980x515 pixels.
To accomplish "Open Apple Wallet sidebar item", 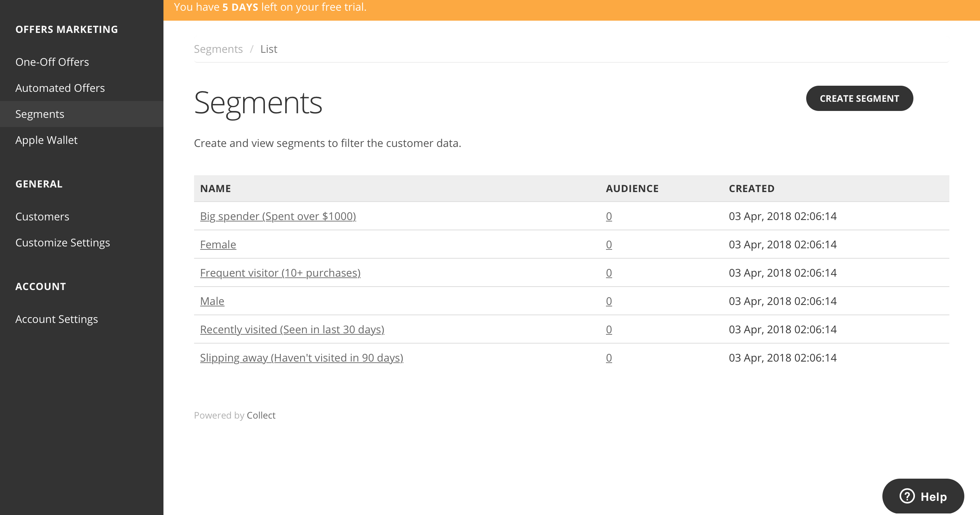I will tap(46, 140).
